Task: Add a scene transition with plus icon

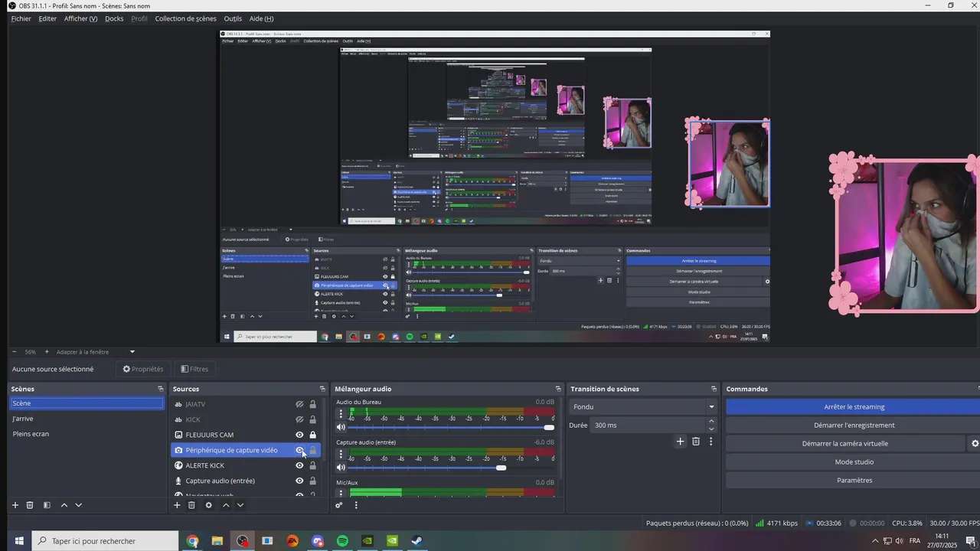Action: pos(680,442)
